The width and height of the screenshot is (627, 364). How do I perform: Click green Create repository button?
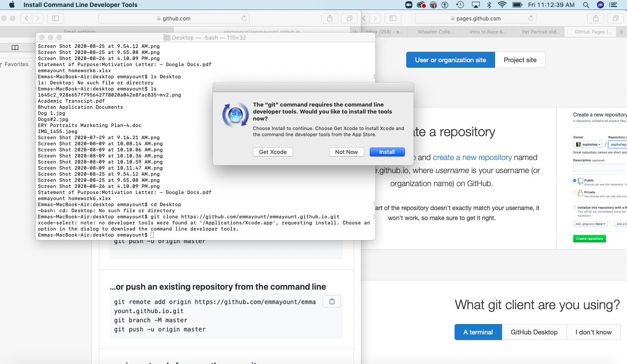click(x=590, y=239)
